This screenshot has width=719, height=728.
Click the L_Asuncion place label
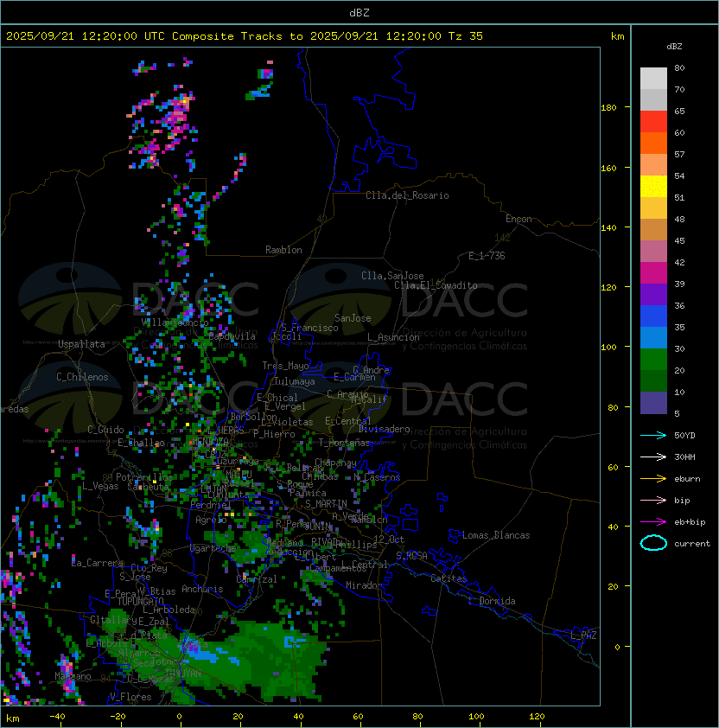tap(393, 337)
